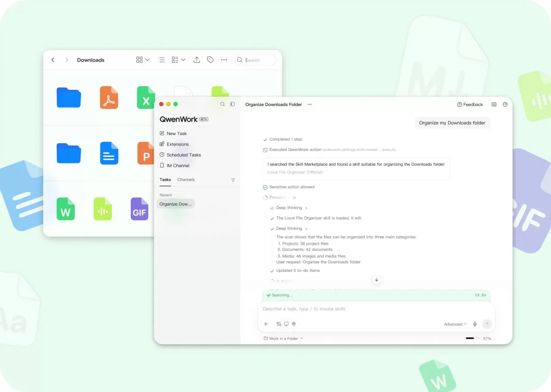Screen dimensions: 551x392
Task: Open Extensions in QwenWork sidebar
Action: (174, 144)
